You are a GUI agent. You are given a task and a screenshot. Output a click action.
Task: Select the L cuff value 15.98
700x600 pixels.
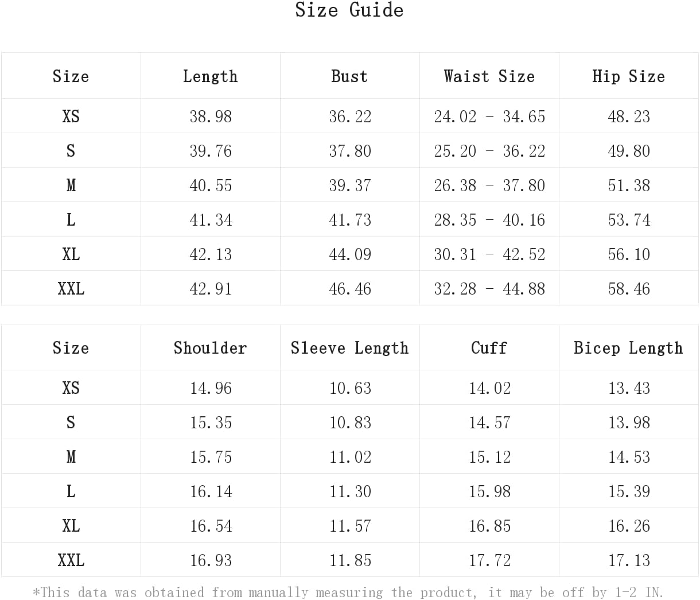(489, 491)
